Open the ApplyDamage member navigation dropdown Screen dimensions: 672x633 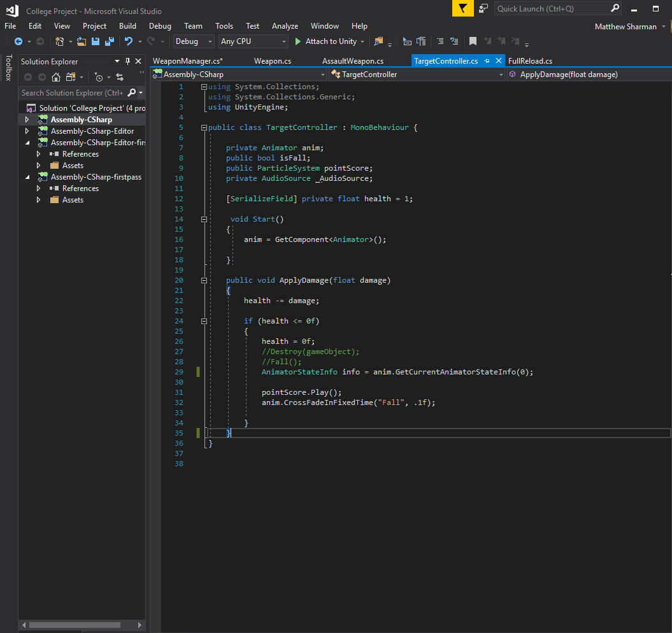pyautogui.click(x=589, y=75)
